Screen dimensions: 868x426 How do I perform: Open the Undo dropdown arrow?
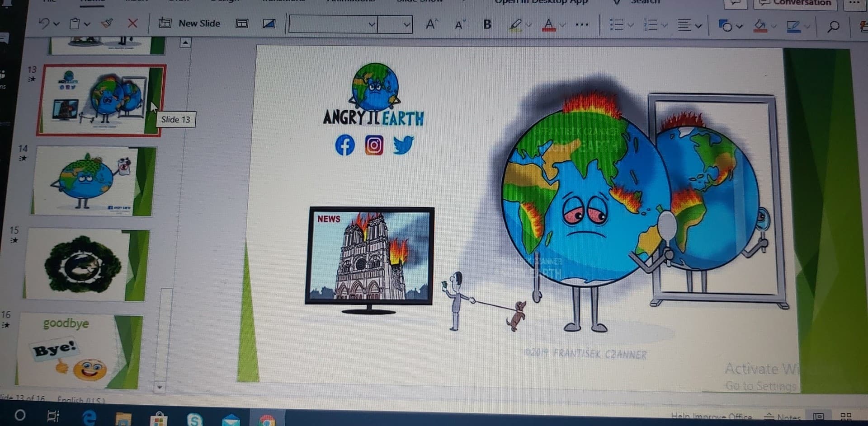57,23
